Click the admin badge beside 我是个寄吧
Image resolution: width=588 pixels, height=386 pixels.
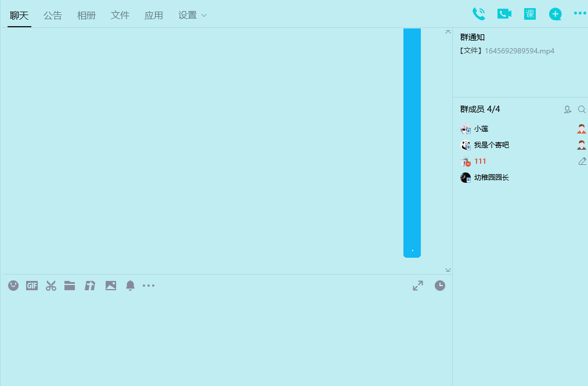[582, 145]
